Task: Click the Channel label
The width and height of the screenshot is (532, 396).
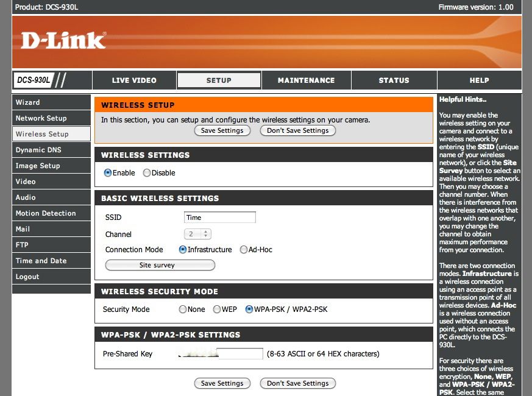Action: pos(118,234)
